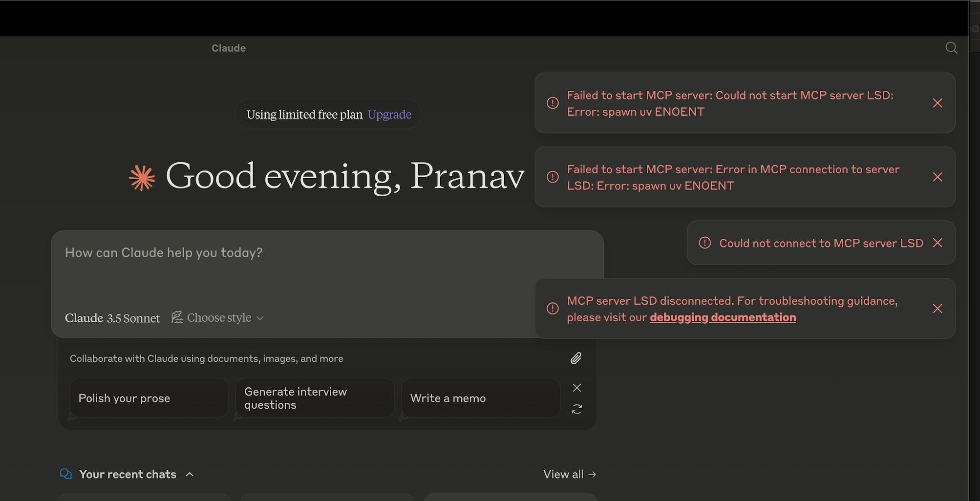
Task: Attach a file using the paperclip icon
Action: (x=576, y=358)
